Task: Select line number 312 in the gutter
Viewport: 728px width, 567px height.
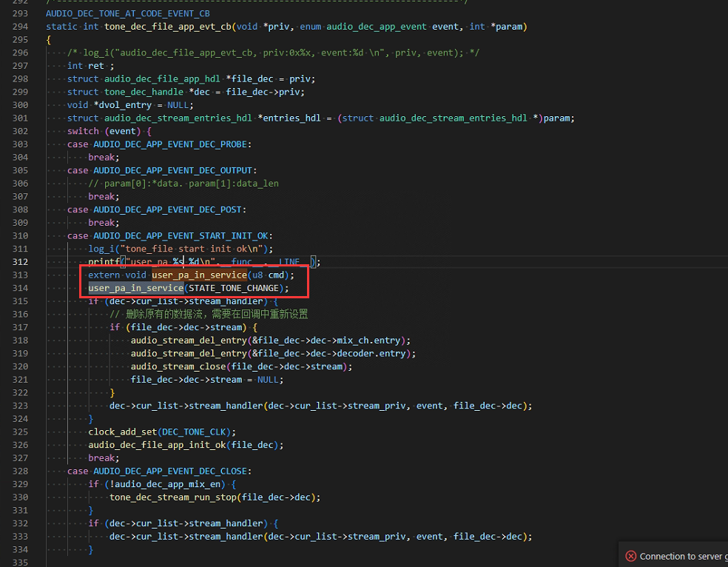Action: click(20, 262)
